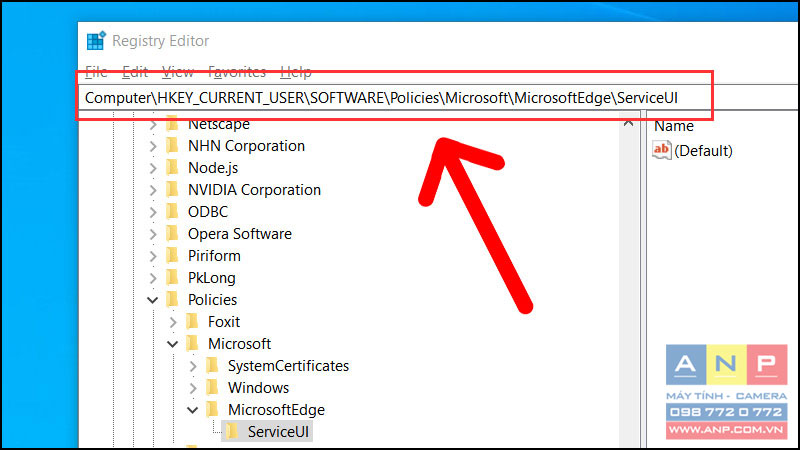Image resolution: width=800 pixels, height=450 pixels.
Task: Click the Netscape folder icon
Action: (x=173, y=124)
